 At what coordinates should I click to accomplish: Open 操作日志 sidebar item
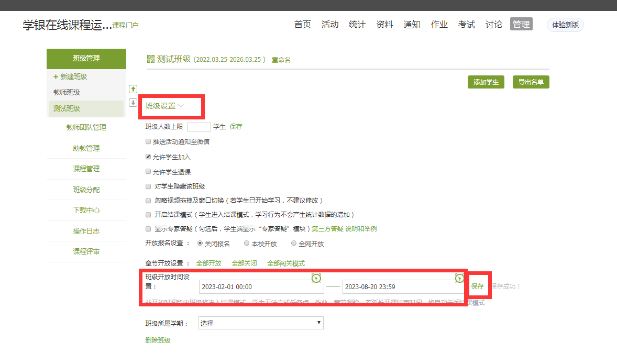[x=86, y=231]
